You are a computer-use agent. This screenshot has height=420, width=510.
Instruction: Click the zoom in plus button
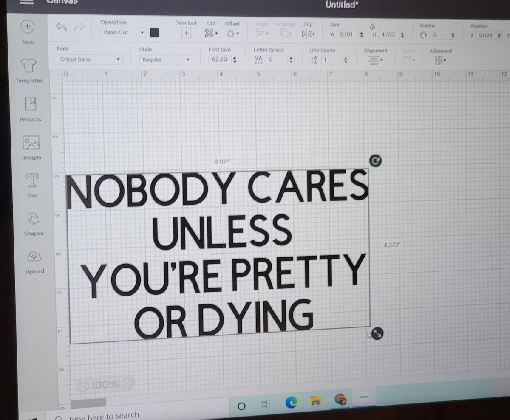click(x=127, y=383)
